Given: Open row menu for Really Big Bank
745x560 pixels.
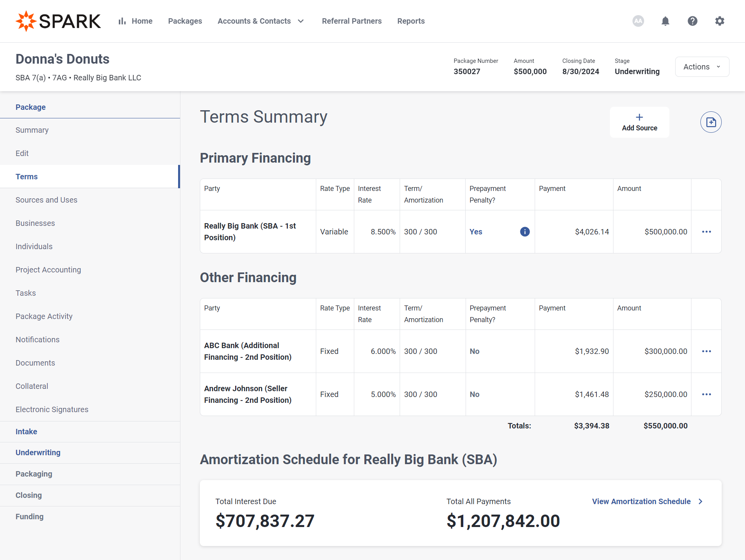Looking at the screenshot, I should coord(707,232).
